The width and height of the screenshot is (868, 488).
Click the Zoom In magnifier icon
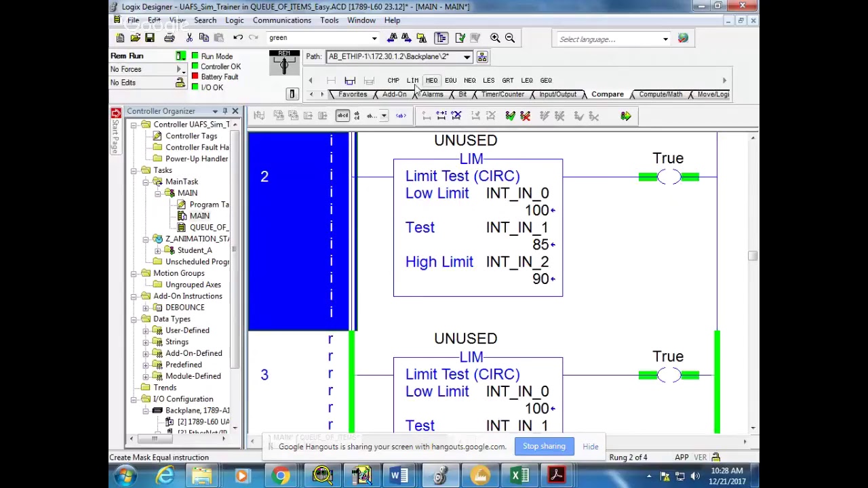coord(495,39)
